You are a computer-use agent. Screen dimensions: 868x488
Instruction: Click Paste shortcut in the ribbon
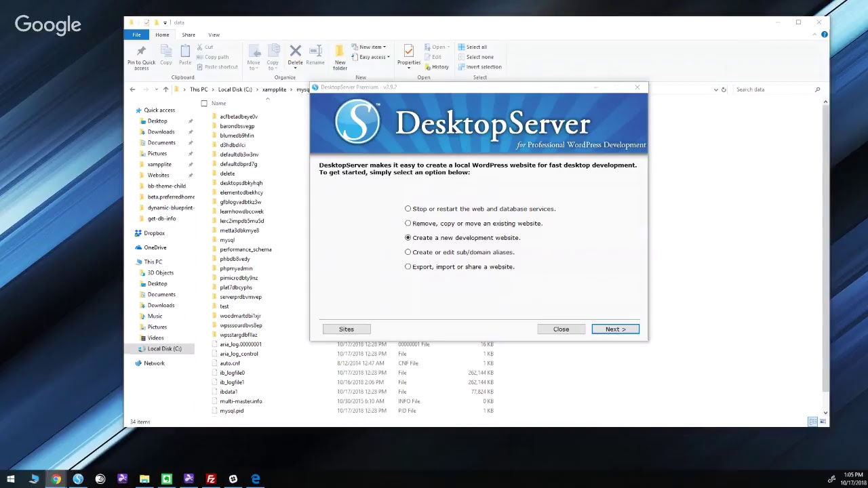point(217,67)
